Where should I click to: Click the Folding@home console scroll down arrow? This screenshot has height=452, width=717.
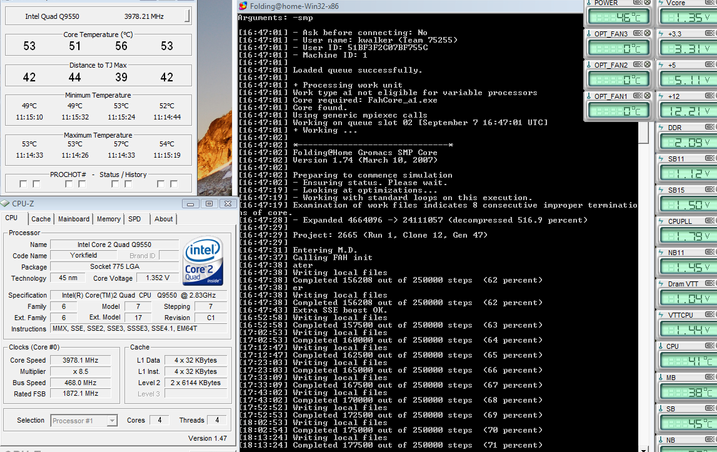point(643,449)
